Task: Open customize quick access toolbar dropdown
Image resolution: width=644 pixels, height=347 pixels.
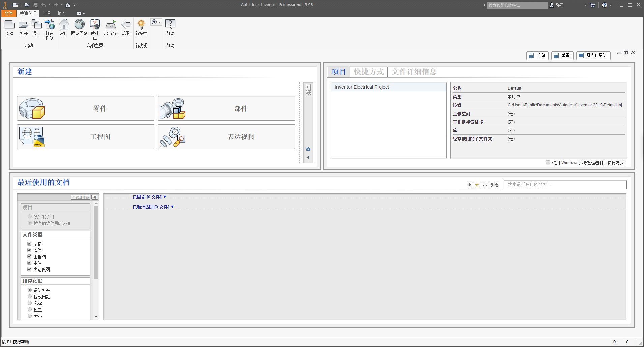Action: [x=75, y=5]
